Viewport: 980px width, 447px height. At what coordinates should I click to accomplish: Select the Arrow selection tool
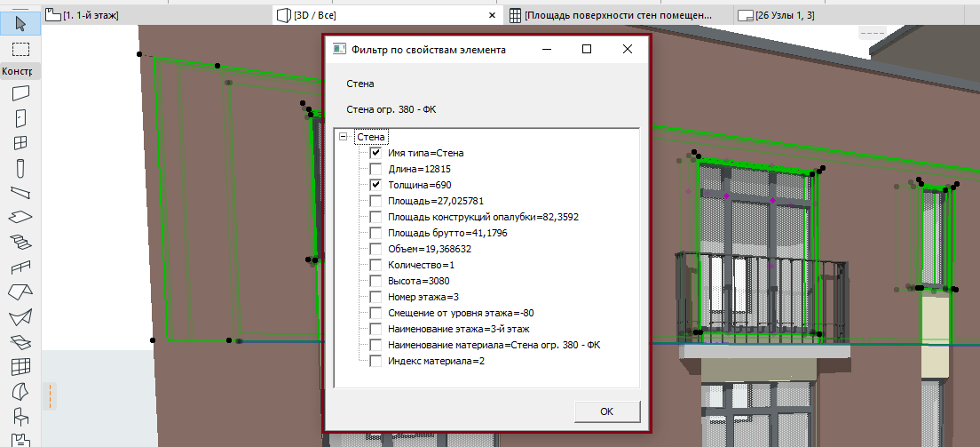tap(20, 24)
